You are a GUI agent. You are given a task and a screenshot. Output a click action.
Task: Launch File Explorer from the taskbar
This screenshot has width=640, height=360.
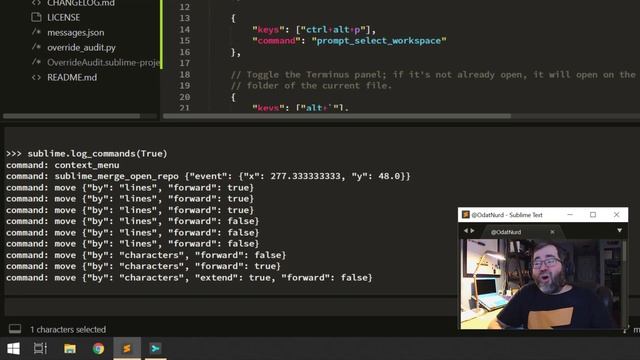pos(70,349)
